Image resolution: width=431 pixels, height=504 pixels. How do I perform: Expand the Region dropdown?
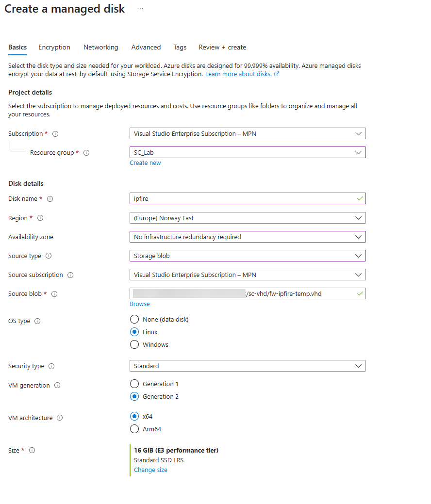point(248,218)
